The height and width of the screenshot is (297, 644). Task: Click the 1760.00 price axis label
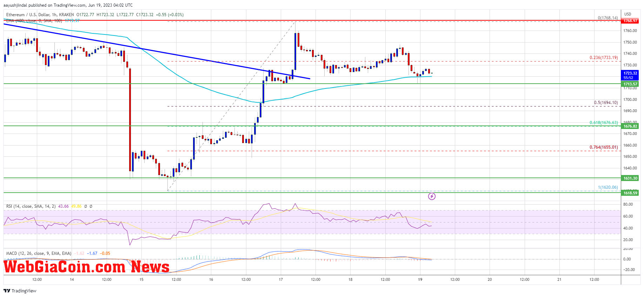630,31
